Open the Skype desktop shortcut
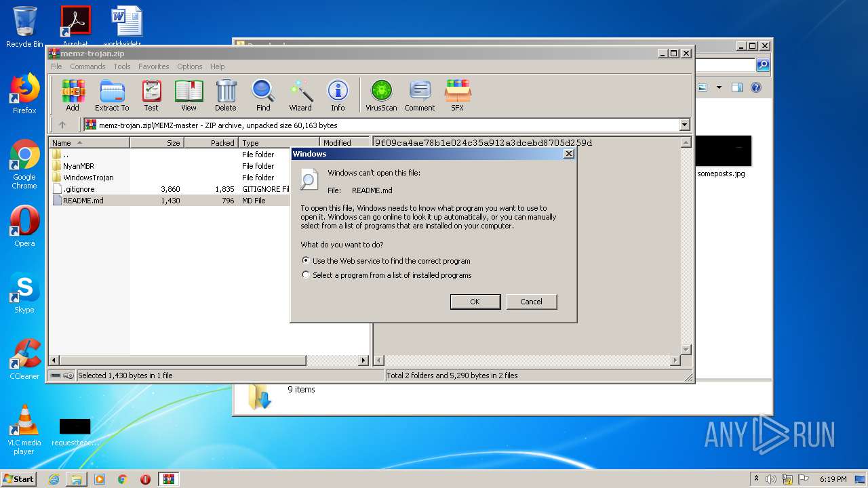 pyautogui.click(x=24, y=293)
